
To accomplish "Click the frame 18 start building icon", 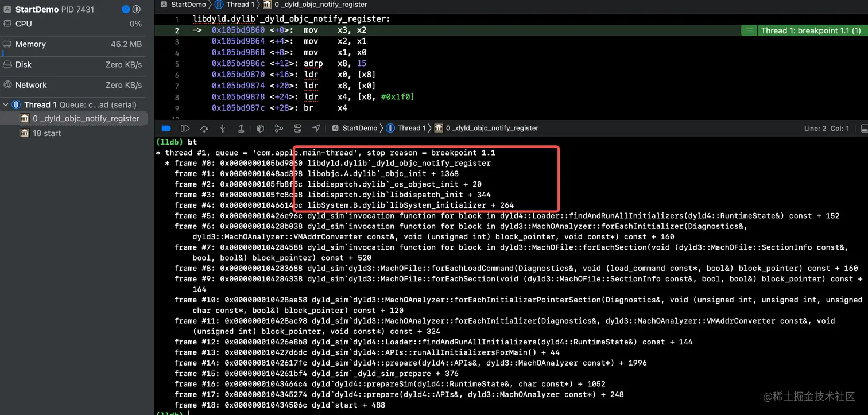I will coord(25,133).
